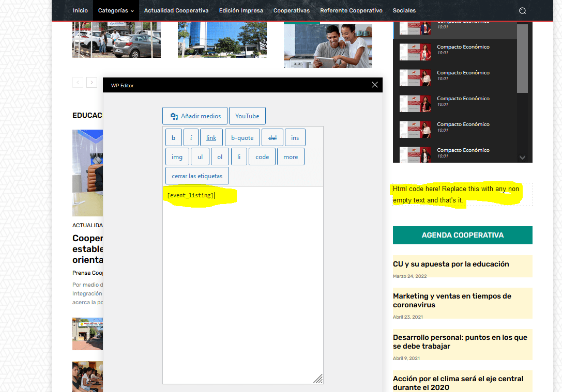The width and height of the screenshot is (562, 392).
Task: Click the Abril 9, 2021 date
Action: coord(406,358)
